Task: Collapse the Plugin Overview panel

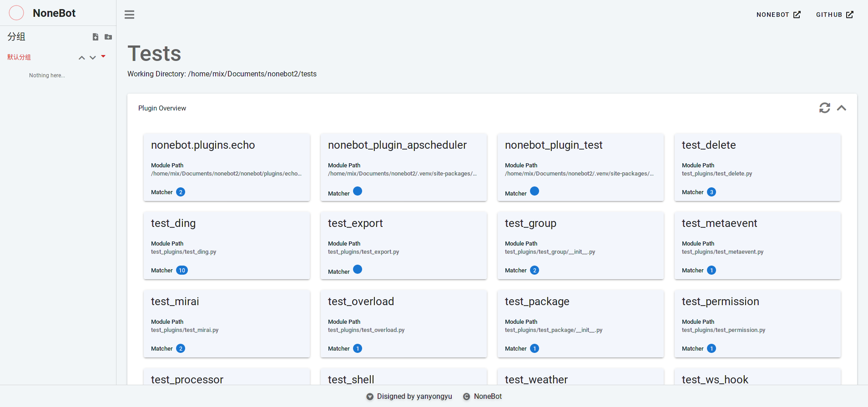Action: (x=842, y=108)
